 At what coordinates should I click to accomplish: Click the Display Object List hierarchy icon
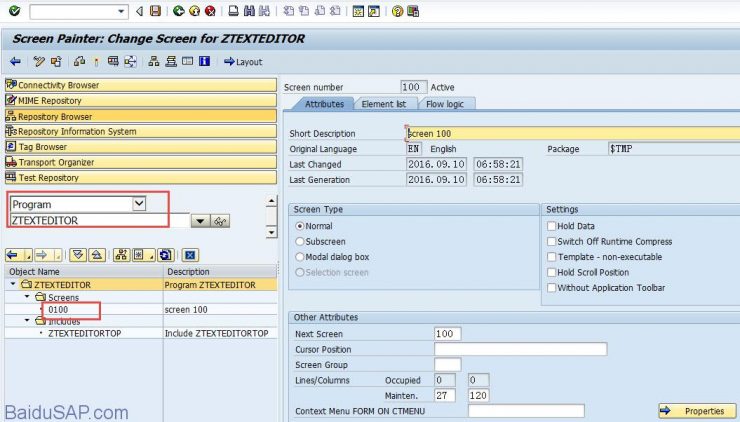(154, 61)
